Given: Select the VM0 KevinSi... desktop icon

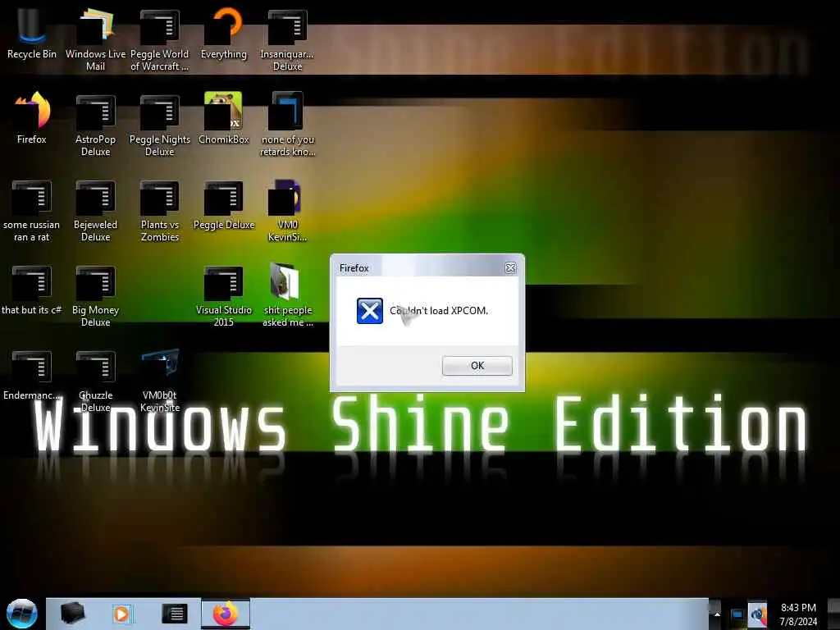Looking at the screenshot, I should (288, 210).
